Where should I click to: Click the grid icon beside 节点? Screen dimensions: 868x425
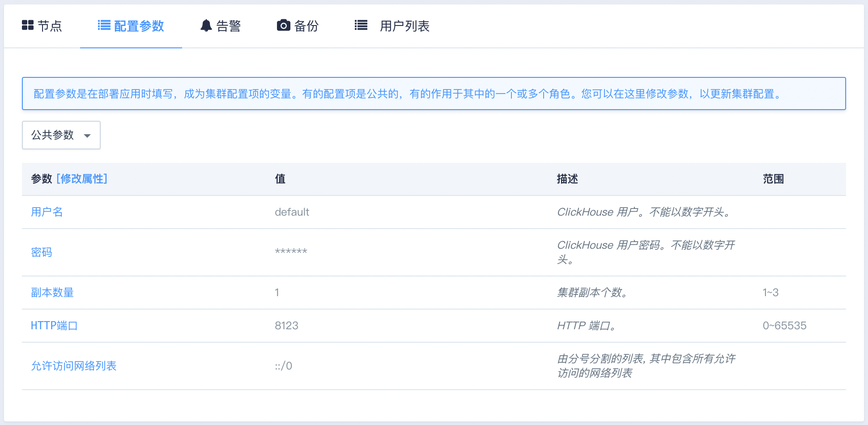coord(28,25)
